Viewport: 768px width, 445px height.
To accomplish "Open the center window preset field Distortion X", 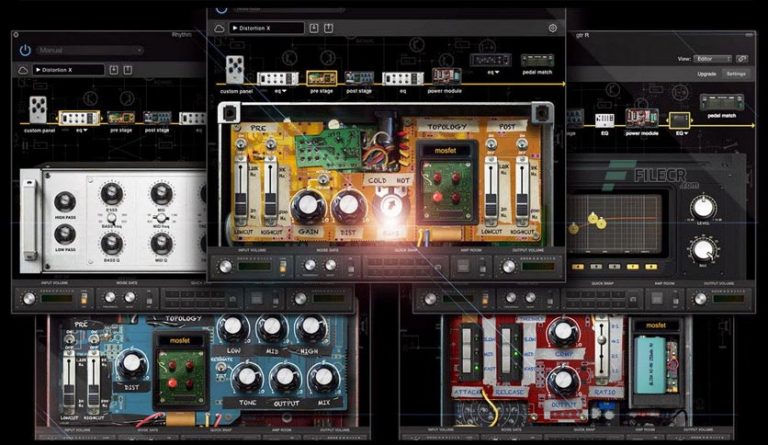I will tap(266, 28).
